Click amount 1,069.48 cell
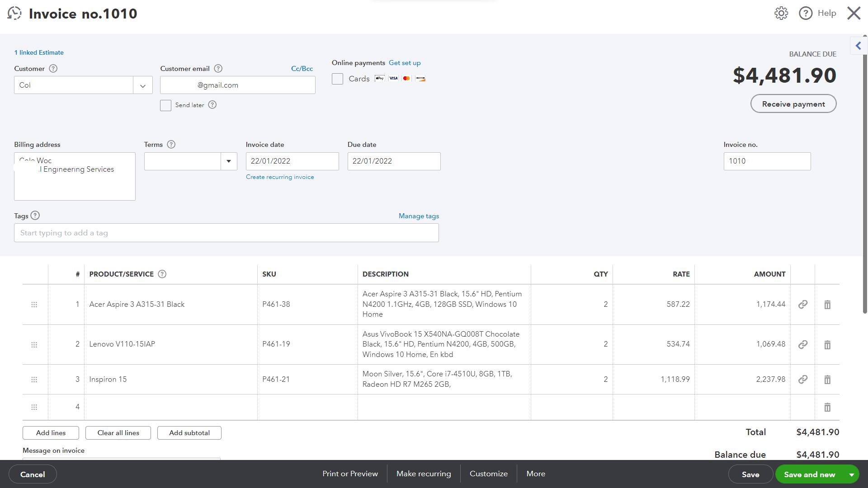Viewport: 868px width, 488px height. [743, 344]
